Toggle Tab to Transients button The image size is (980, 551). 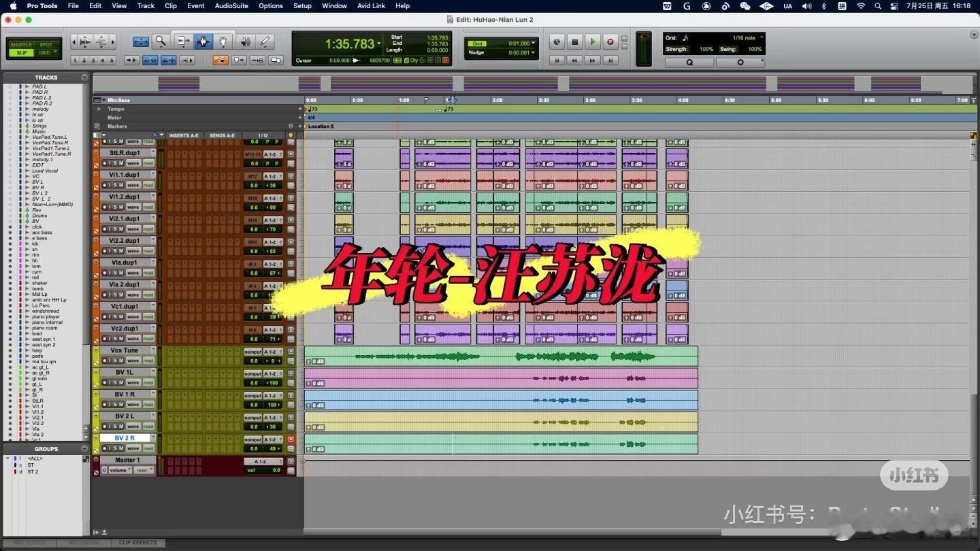132,60
